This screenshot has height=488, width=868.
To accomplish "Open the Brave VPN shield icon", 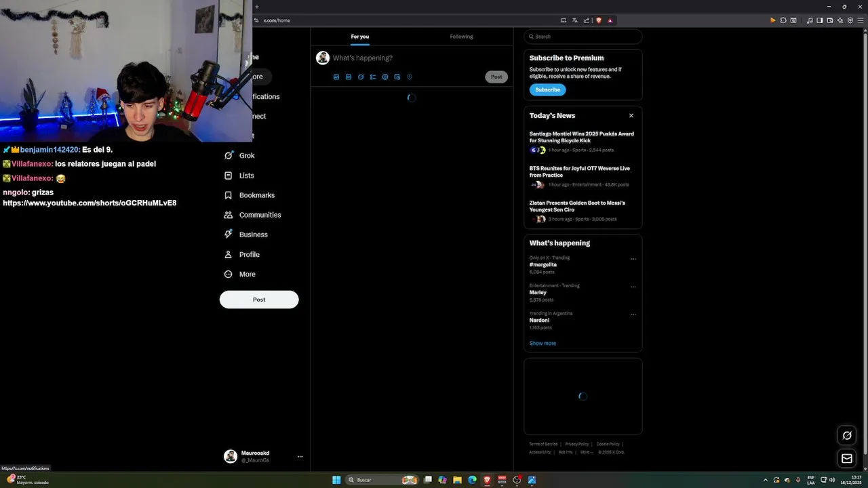I will pos(850,20).
